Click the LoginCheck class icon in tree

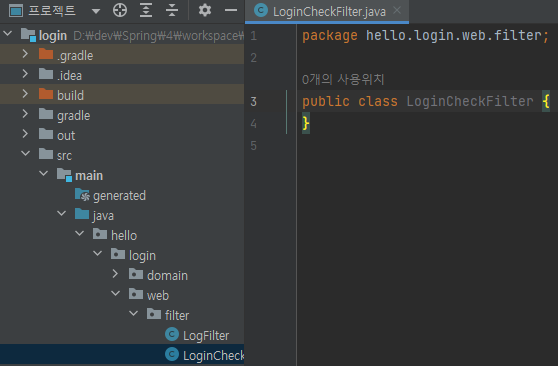172,354
